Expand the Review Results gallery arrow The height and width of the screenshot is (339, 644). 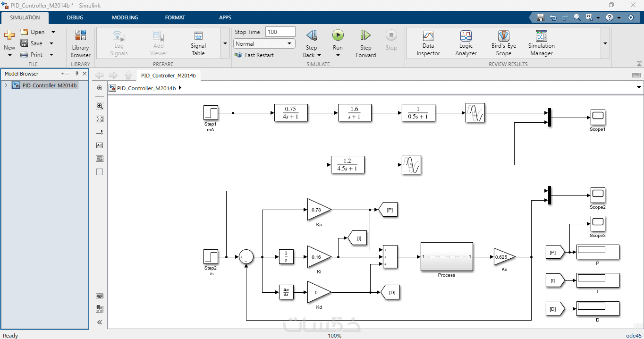tap(605, 43)
